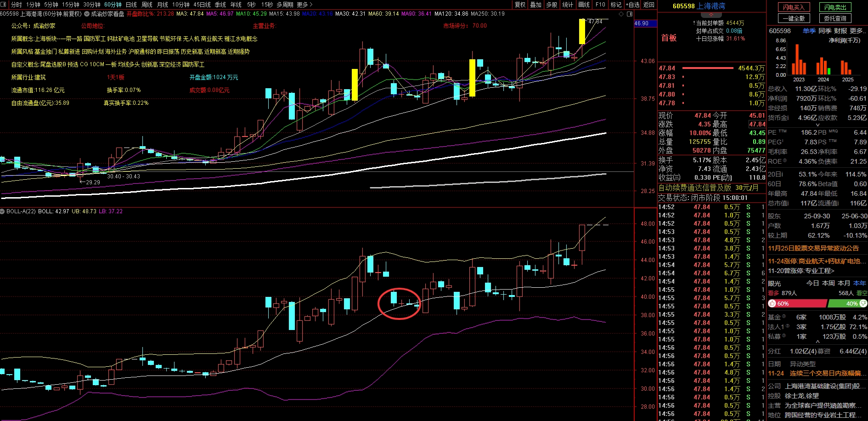Switch to the 年线 yearly chart
The height and width of the screenshot is (421, 868).
(236, 5)
